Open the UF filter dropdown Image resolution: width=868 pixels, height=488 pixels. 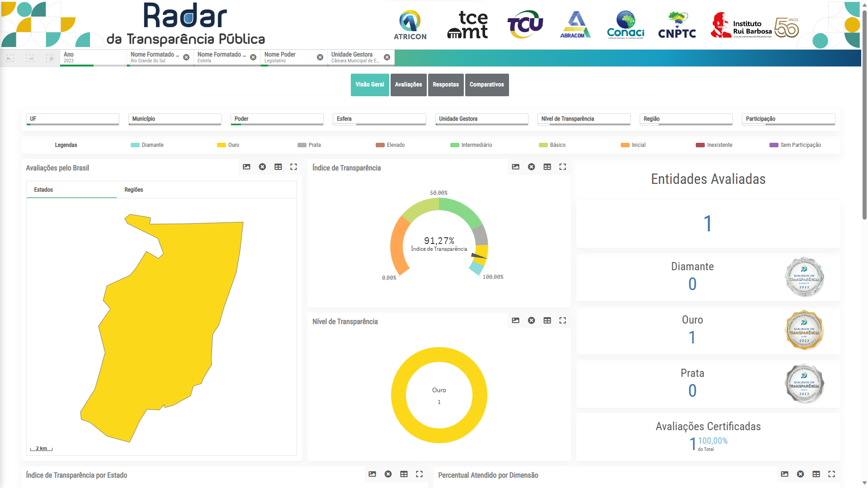tap(72, 119)
